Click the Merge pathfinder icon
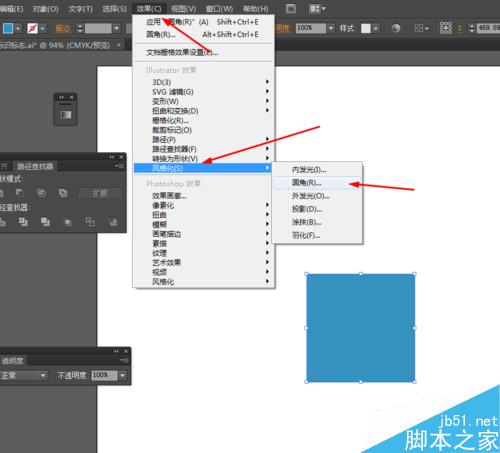Viewport: 500px width, 453px height. pyautogui.click(x=45, y=222)
